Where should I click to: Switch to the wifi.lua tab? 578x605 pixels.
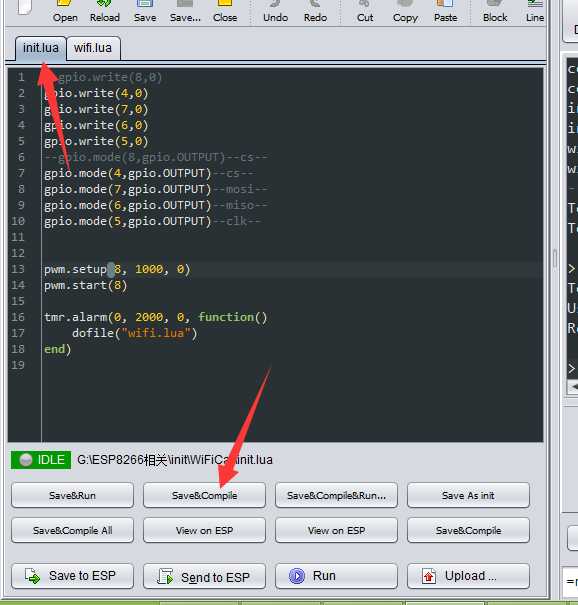pos(93,48)
